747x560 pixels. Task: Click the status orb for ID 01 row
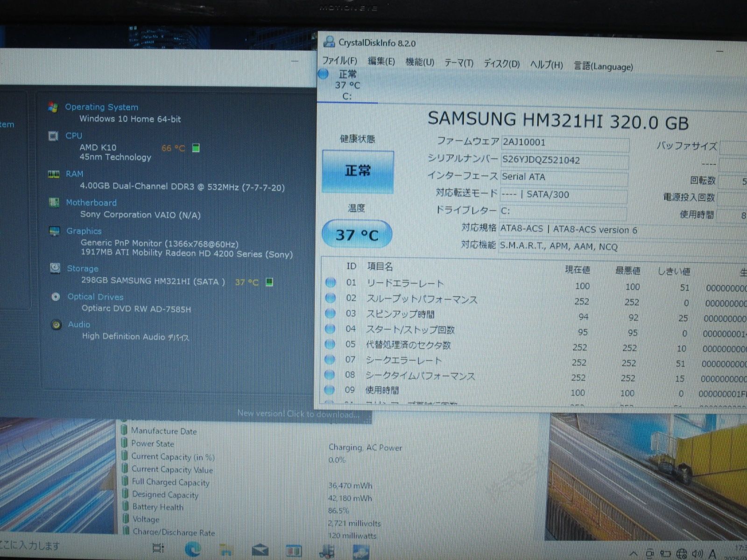[x=331, y=282]
